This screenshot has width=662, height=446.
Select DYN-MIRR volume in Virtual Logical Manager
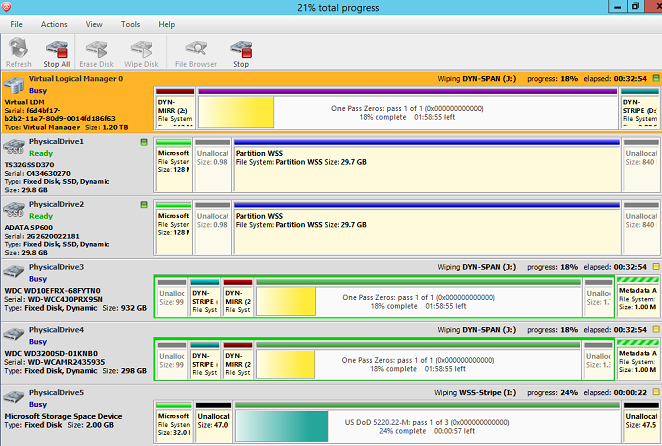(175, 110)
